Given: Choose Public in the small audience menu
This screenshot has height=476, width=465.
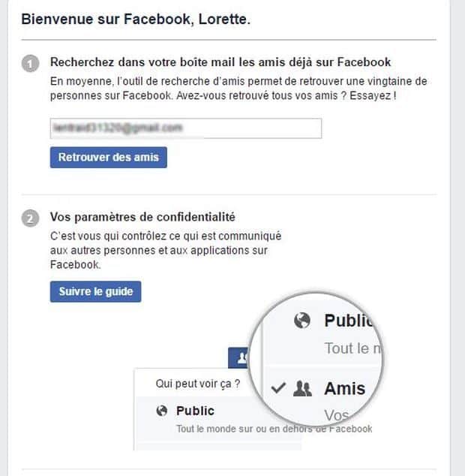Looking at the screenshot, I should pos(195,411).
